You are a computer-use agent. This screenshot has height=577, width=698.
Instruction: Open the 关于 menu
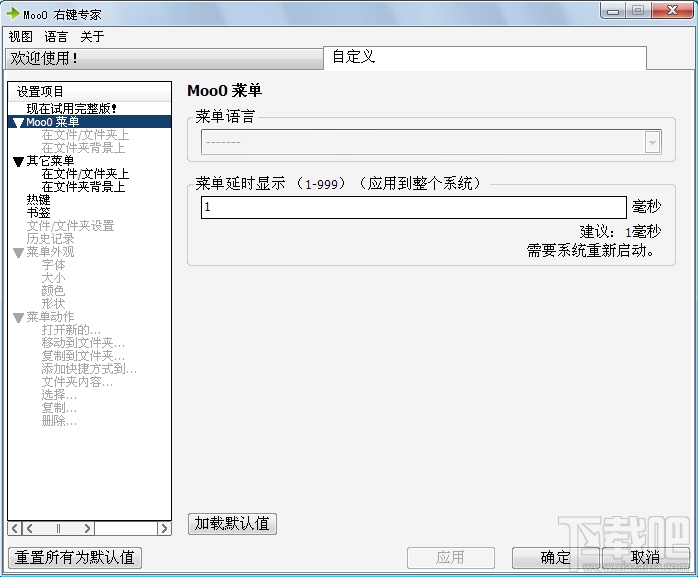(x=92, y=37)
